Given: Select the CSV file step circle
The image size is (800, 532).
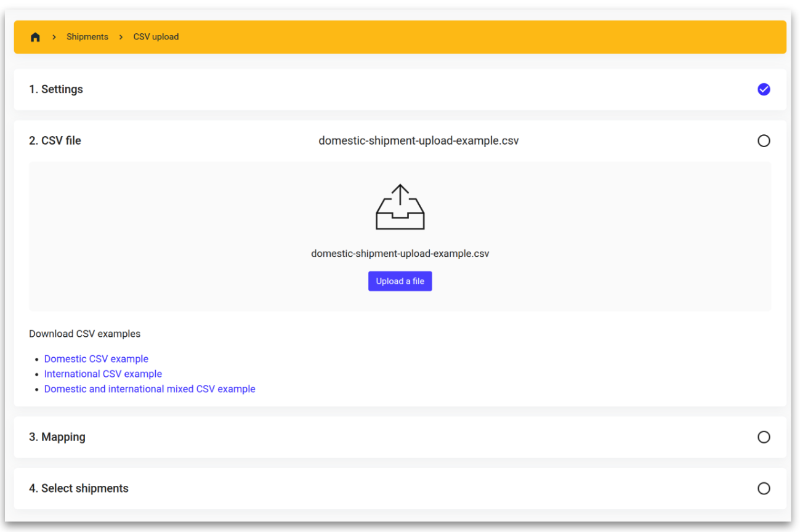Looking at the screenshot, I should click(x=764, y=141).
